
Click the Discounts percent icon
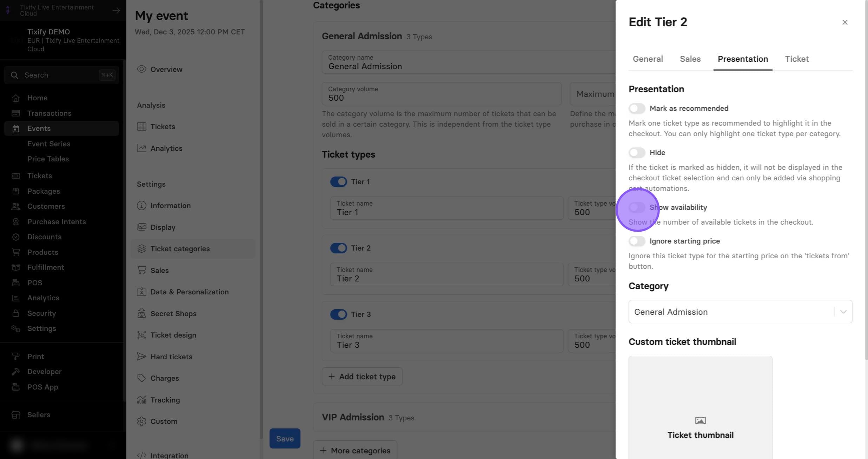[15, 237]
